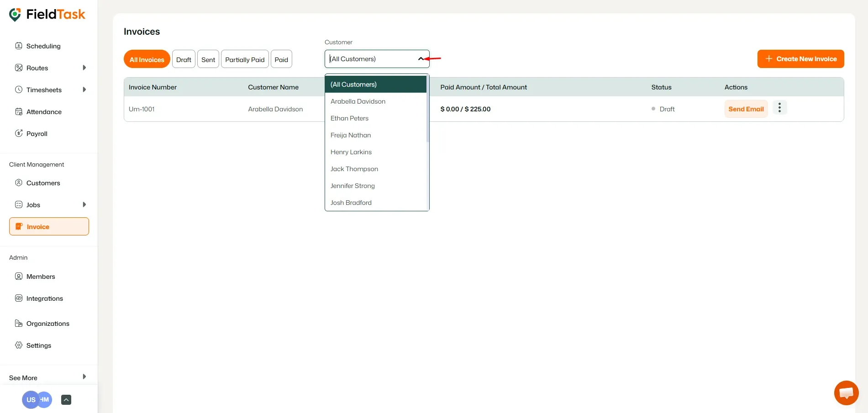Click the Settings gear icon
The width and height of the screenshot is (868, 413).
click(19, 345)
